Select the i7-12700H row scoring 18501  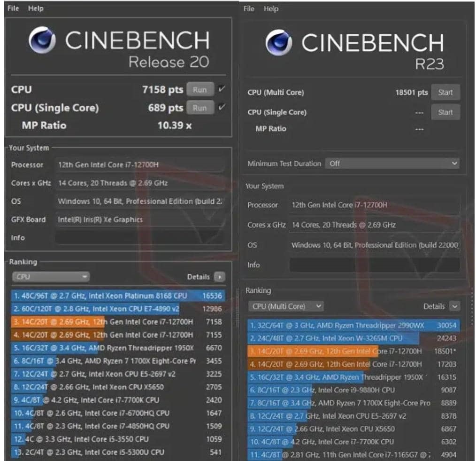coord(353,352)
